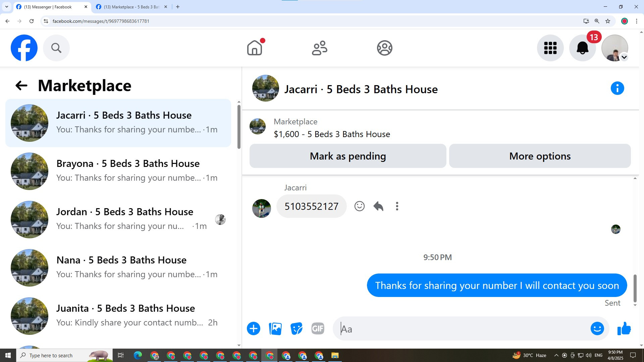Click the More options button

click(x=540, y=156)
